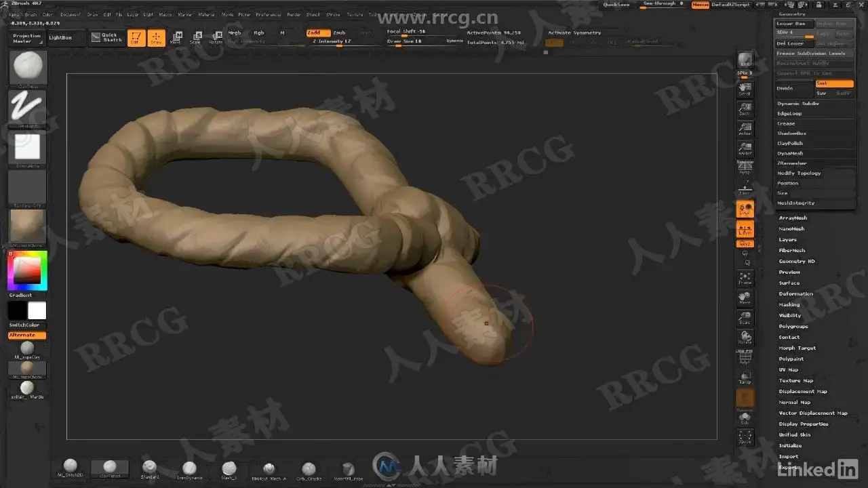
Task: Activate the Draw mode button
Action: pos(157,38)
